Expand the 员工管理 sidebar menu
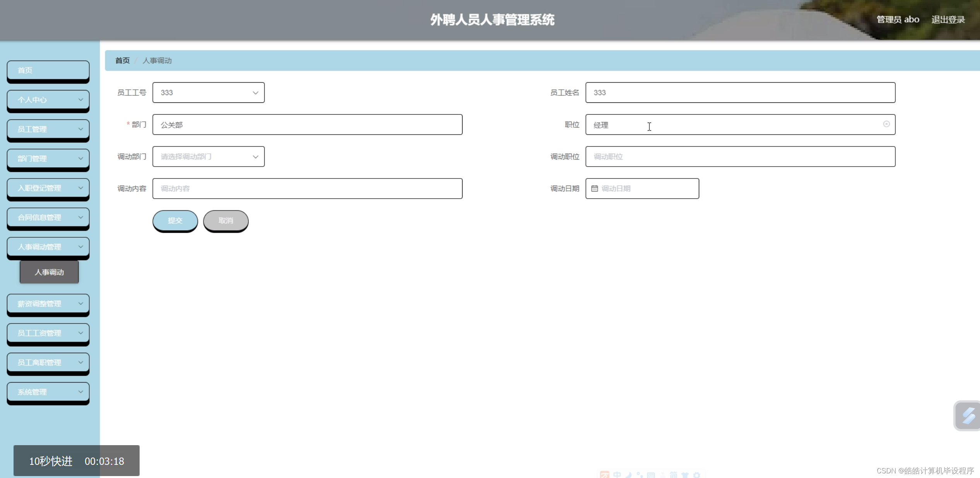The width and height of the screenshot is (980, 478). pos(48,129)
